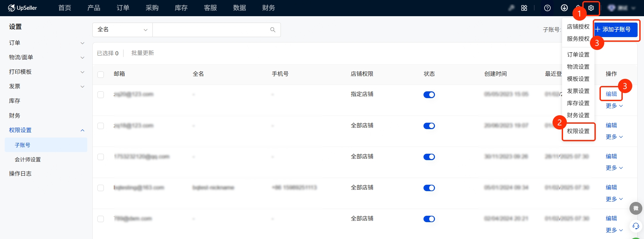Open the help question mark icon
The image size is (644, 239).
pos(548,8)
